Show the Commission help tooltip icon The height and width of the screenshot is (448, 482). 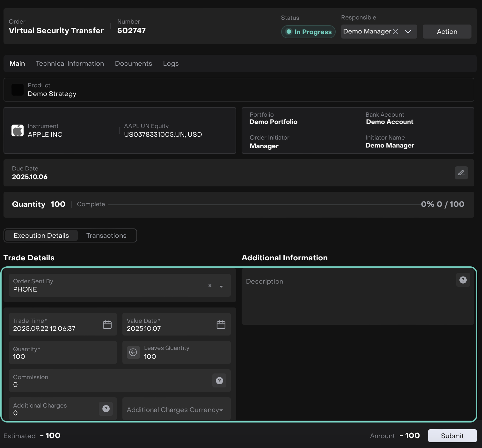pyautogui.click(x=219, y=380)
